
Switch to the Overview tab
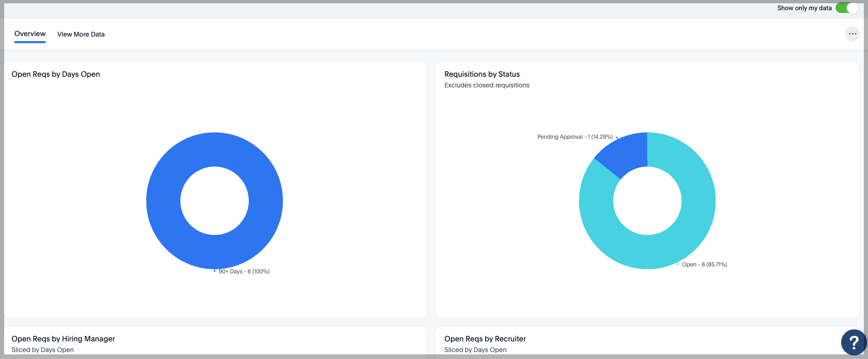[30, 34]
